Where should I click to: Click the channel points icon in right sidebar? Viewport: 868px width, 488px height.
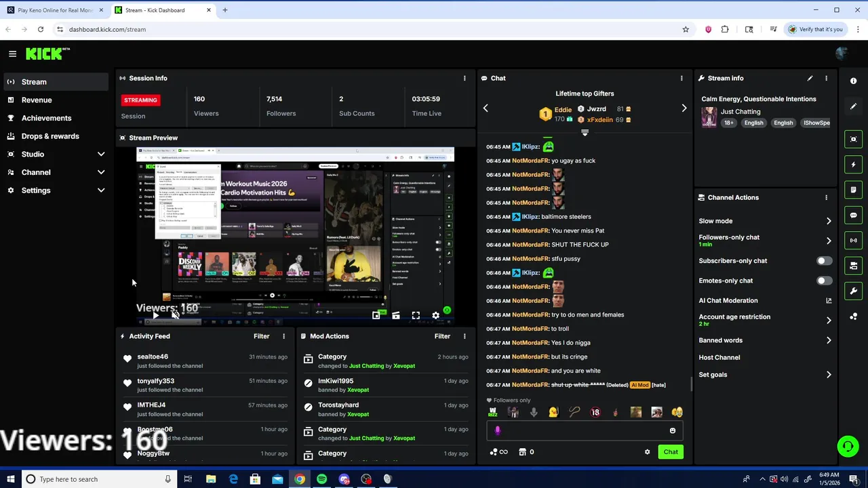(853, 317)
